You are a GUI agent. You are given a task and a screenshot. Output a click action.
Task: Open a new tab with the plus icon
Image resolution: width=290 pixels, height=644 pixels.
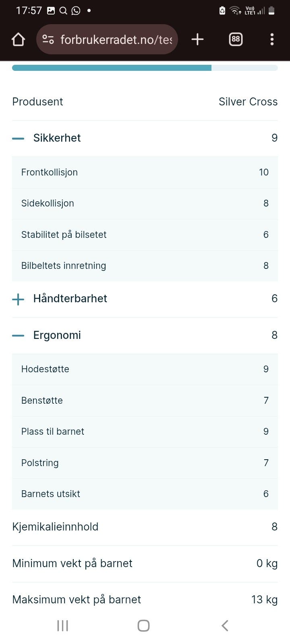[197, 39]
